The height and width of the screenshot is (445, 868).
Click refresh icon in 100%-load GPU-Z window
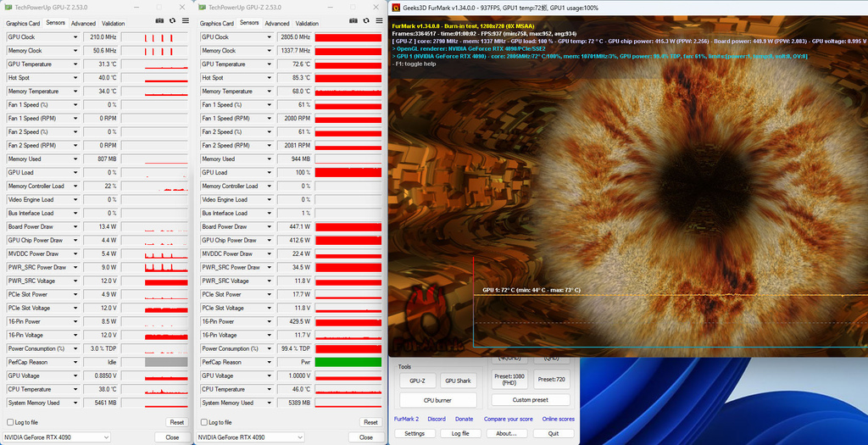coord(366,21)
